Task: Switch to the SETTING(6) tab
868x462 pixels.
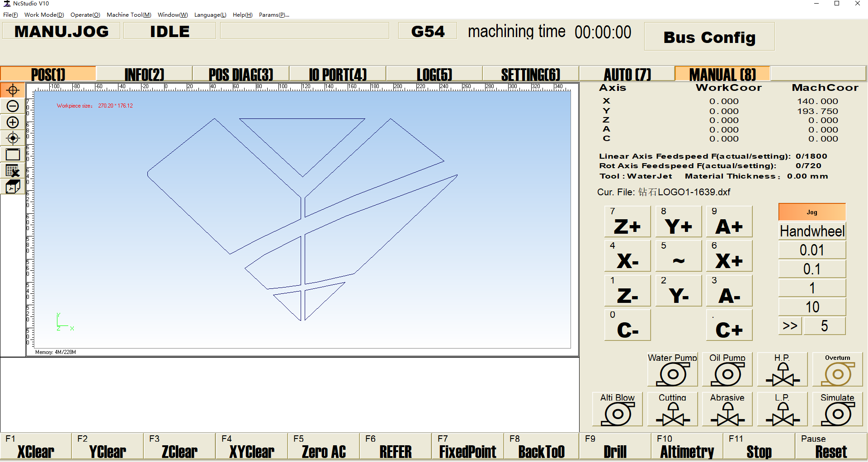Action: (531, 74)
